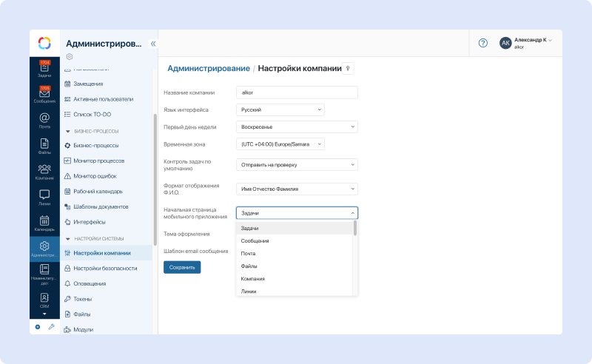The image size is (592, 364).
Task: Choose Линии in the dropdown list
Action: click(294, 291)
